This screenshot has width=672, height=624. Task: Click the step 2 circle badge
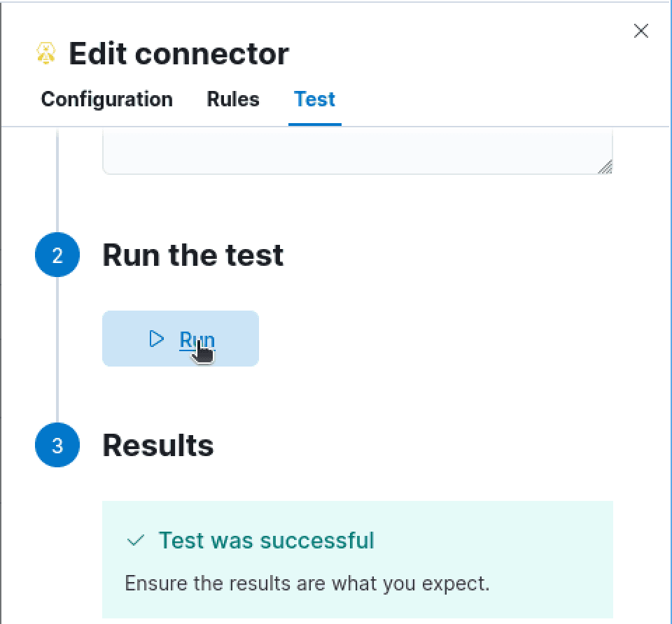57,255
